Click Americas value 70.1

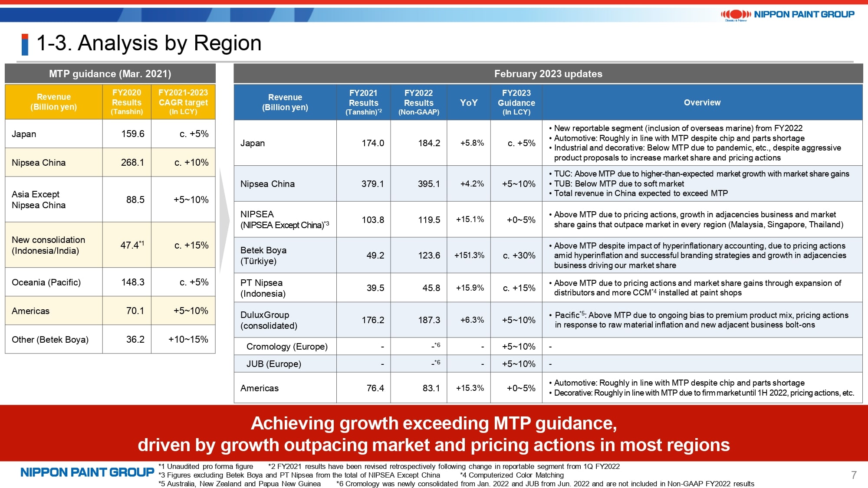click(135, 311)
